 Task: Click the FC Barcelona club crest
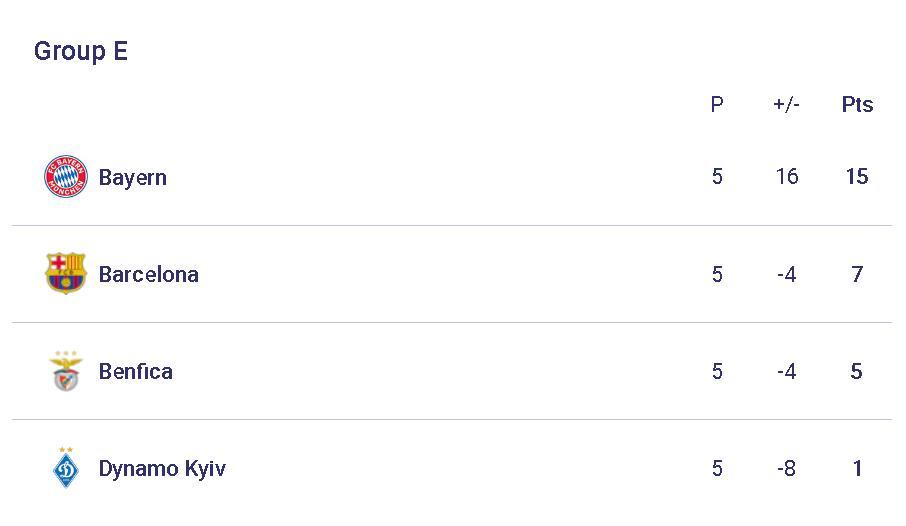[66, 273]
